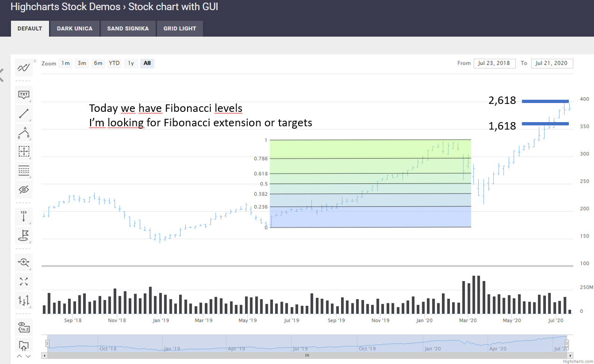This screenshot has height=364, width=594.
Task: Switch to the DEFAULT theme tab
Action: coord(30,28)
